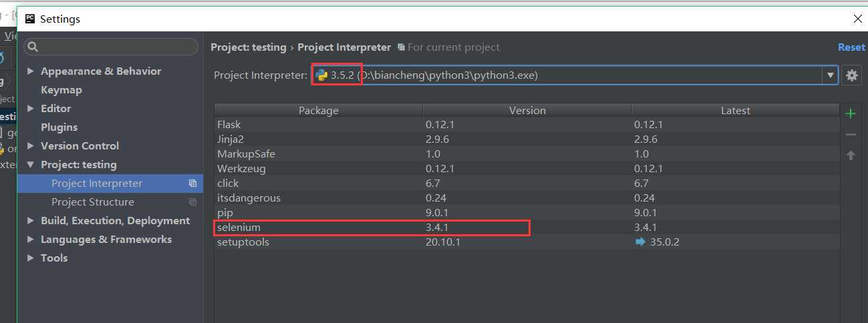Image resolution: width=868 pixels, height=323 pixels.
Task: Select the pip package row
Action: pyautogui.click(x=527, y=213)
